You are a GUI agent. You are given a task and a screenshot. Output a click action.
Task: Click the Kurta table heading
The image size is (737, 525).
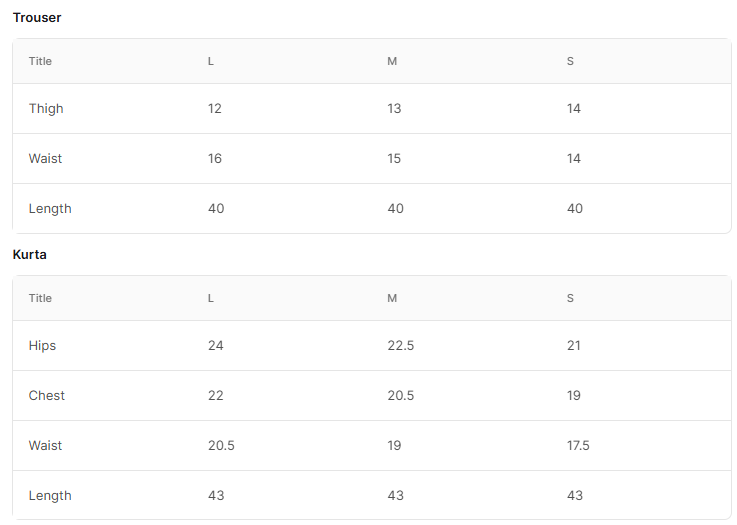point(30,255)
